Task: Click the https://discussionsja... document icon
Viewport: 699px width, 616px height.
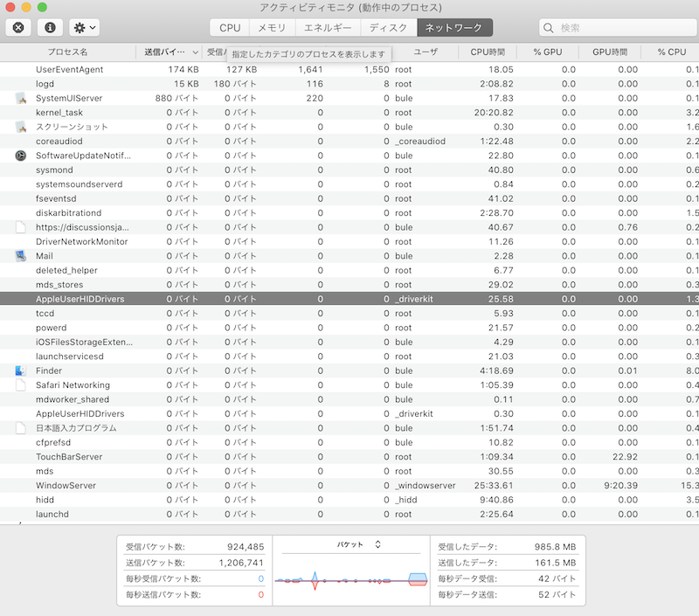Action: 20,227
